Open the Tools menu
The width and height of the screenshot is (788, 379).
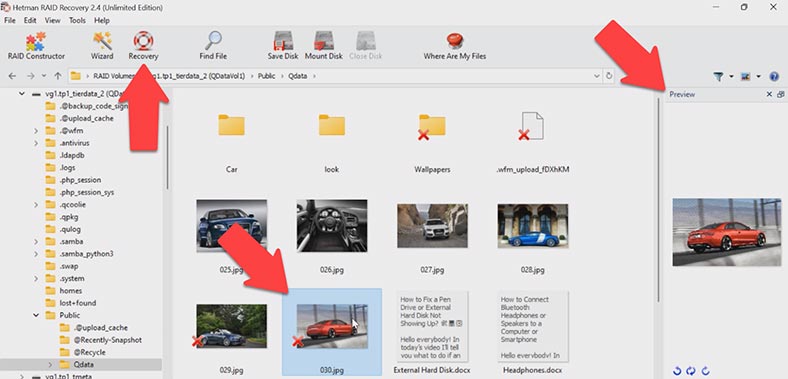(77, 21)
